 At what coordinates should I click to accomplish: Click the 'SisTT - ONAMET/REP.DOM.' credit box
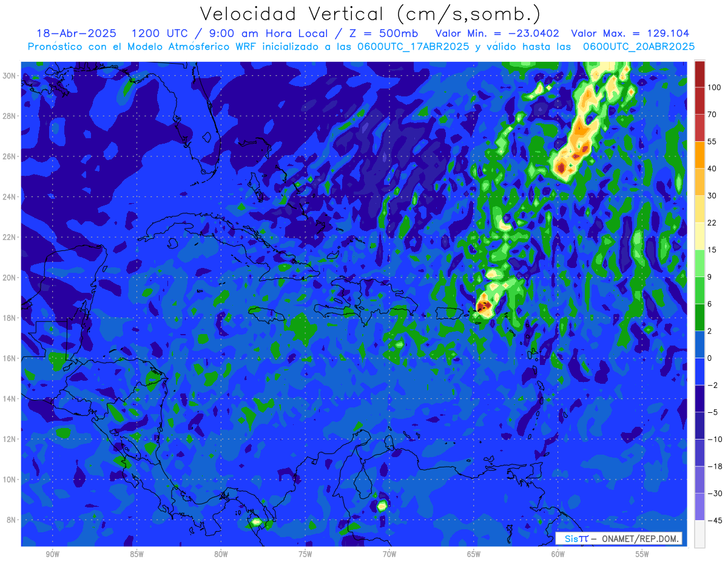click(619, 538)
